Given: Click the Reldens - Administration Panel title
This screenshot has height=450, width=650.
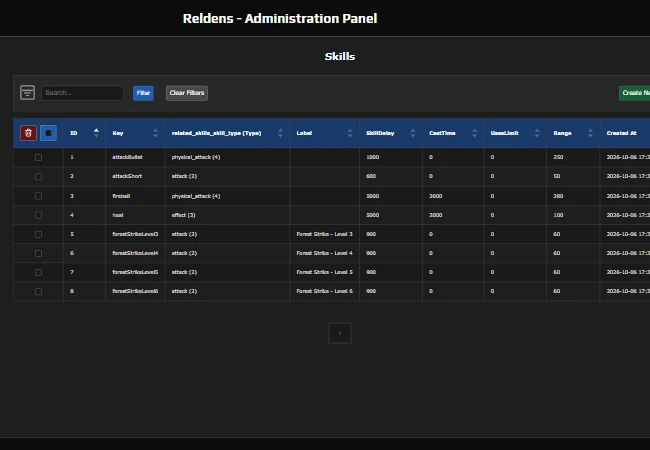Looking at the screenshot, I should pos(280,19).
